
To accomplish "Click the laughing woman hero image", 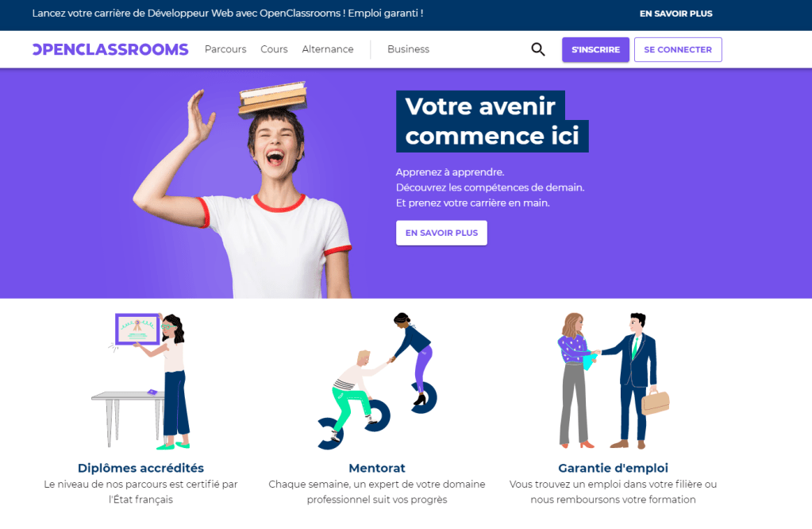I will [244, 190].
